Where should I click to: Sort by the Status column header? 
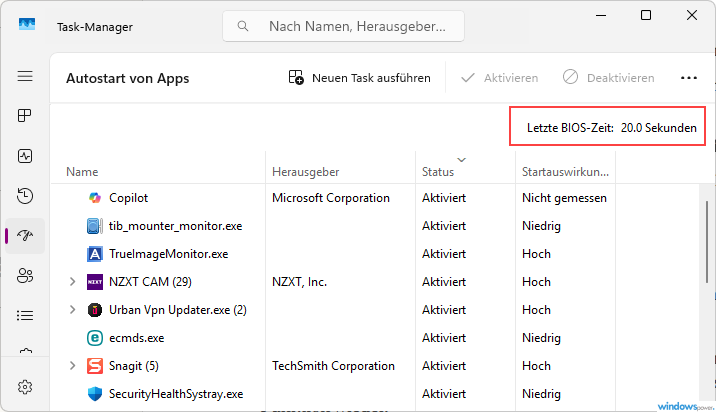click(x=438, y=172)
